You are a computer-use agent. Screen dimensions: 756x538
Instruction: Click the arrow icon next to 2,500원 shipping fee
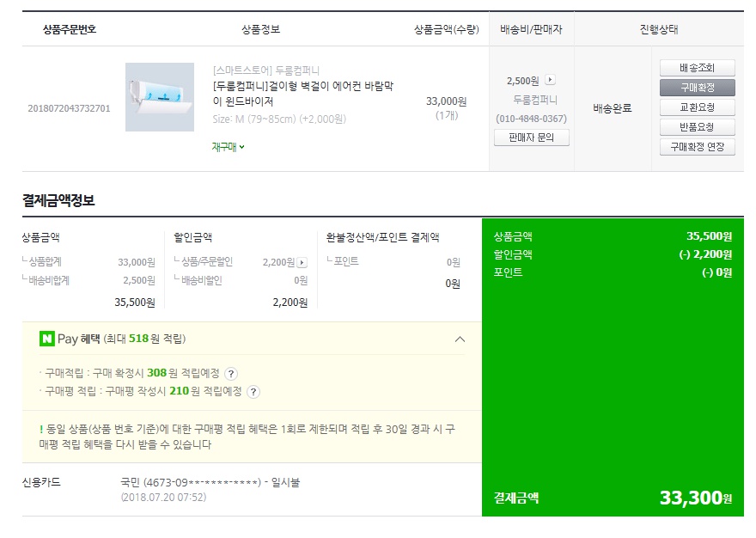click(550, 80)
